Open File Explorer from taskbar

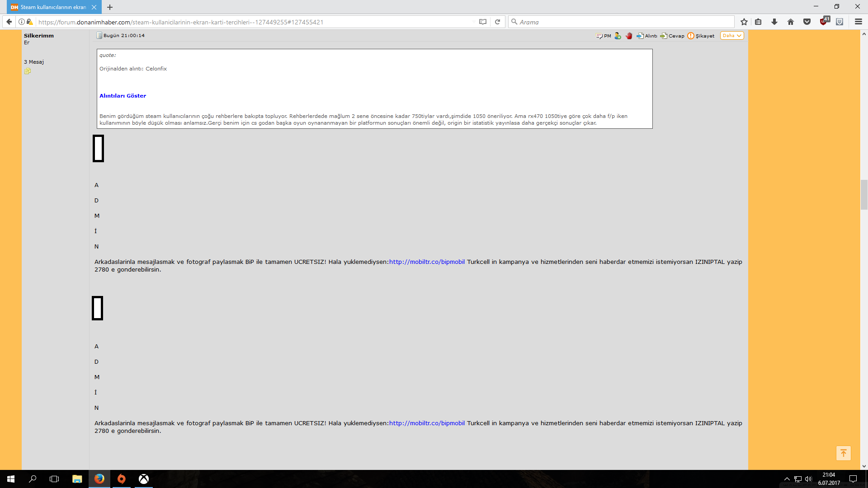[77, 479]
